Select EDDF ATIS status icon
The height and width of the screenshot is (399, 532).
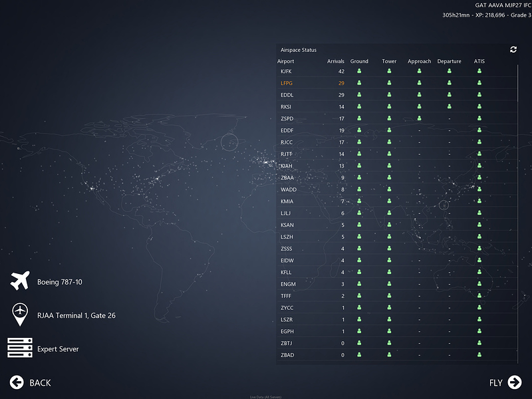(x=479, y=130)
